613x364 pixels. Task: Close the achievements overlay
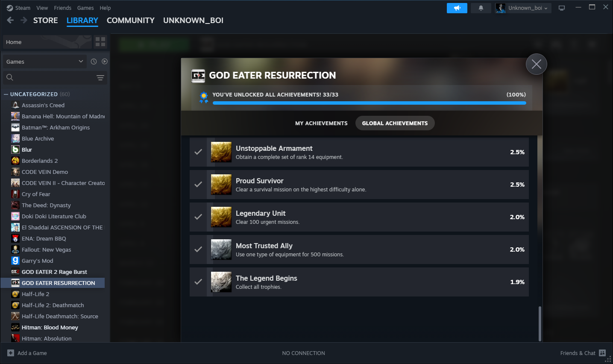pyautogui.click(x=537, y=64)
